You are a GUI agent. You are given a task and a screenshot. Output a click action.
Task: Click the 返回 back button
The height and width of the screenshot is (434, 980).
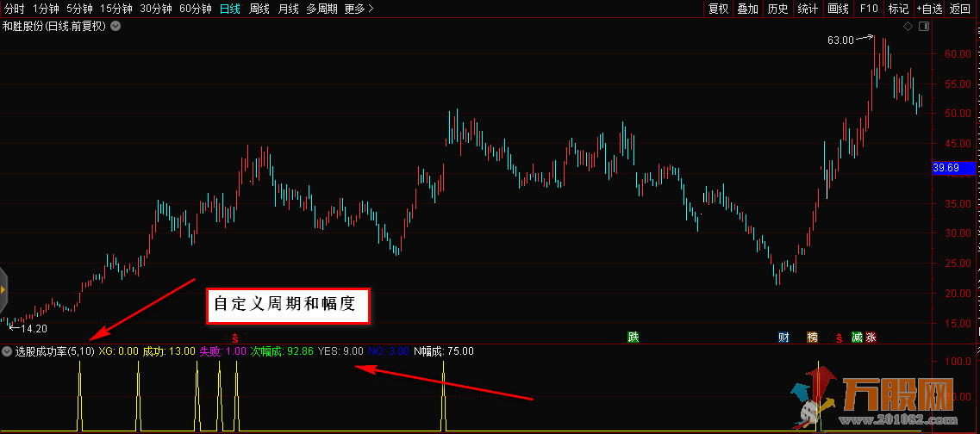960,9
